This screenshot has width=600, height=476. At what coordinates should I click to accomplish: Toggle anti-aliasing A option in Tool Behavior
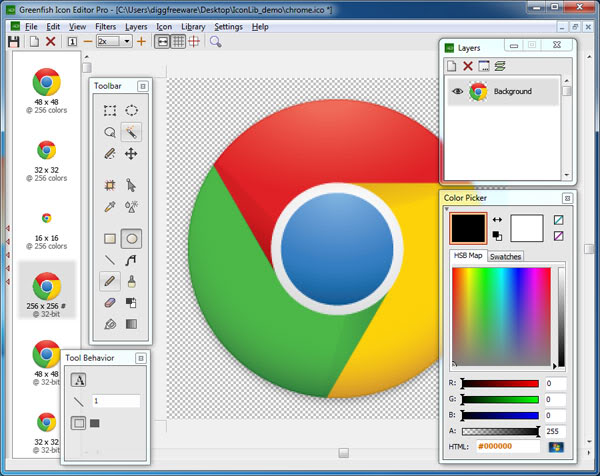point(78,379)
